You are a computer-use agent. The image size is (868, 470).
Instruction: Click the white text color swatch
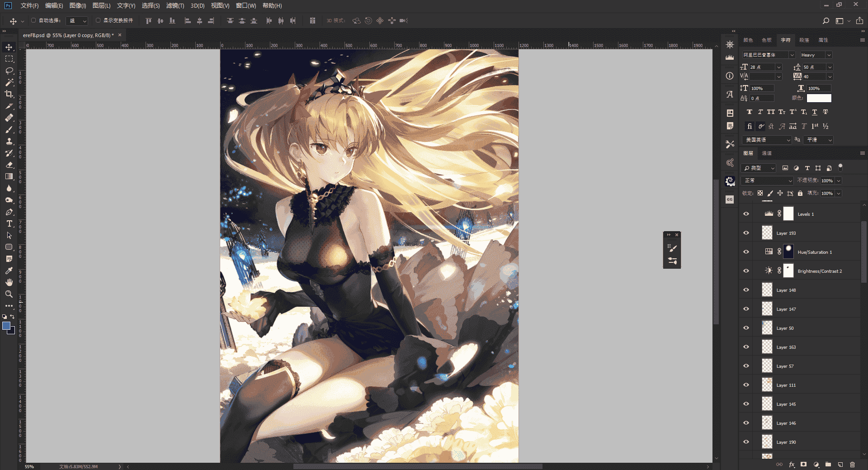pos(819,98)
